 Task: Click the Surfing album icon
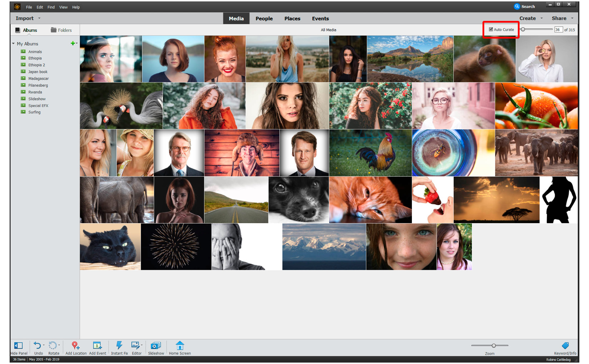click(x=23, y=112)
